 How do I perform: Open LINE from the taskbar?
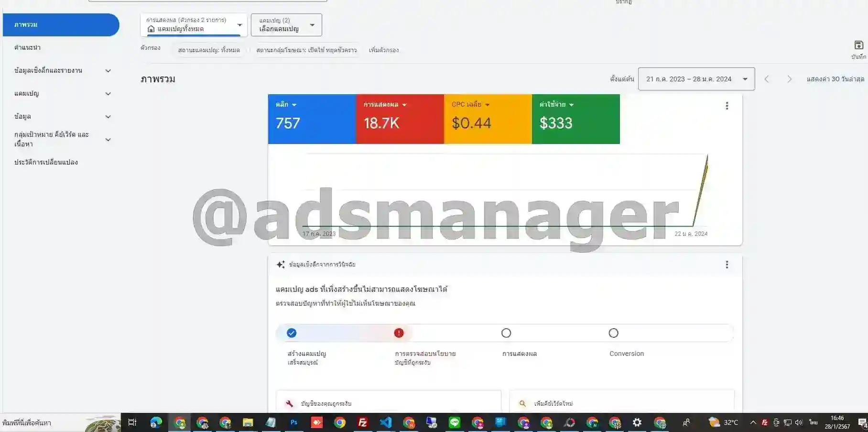coord(454,422)
